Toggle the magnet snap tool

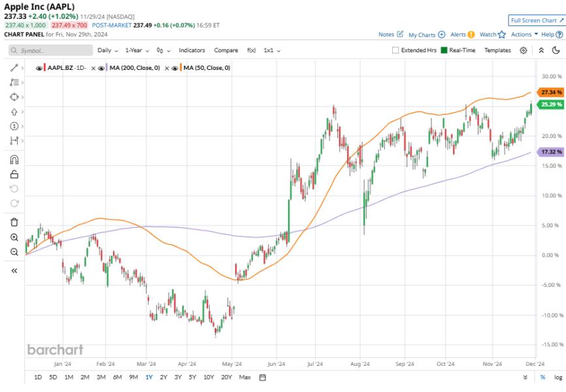tap(14, 159)
